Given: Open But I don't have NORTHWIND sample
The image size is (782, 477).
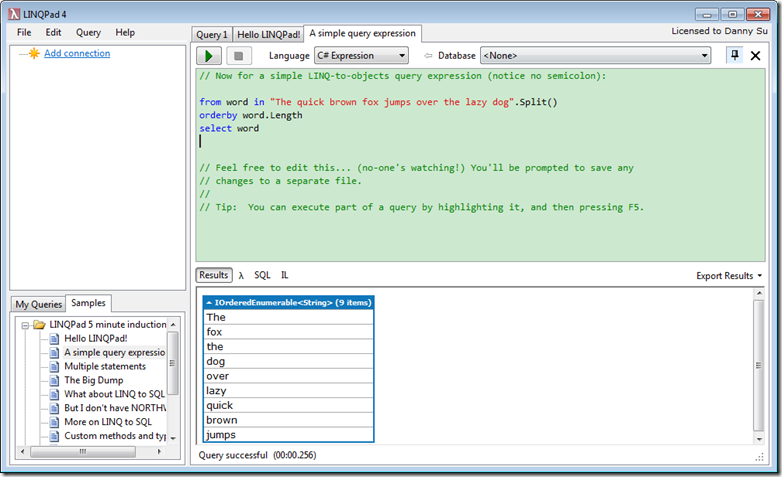Looking at the screenshot, I should [115, 409].
